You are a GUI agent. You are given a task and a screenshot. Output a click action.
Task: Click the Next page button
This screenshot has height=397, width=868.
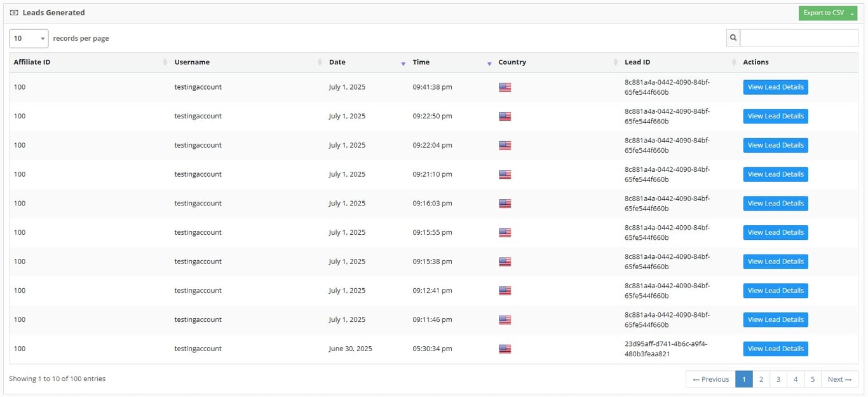[x=839, y=379]
